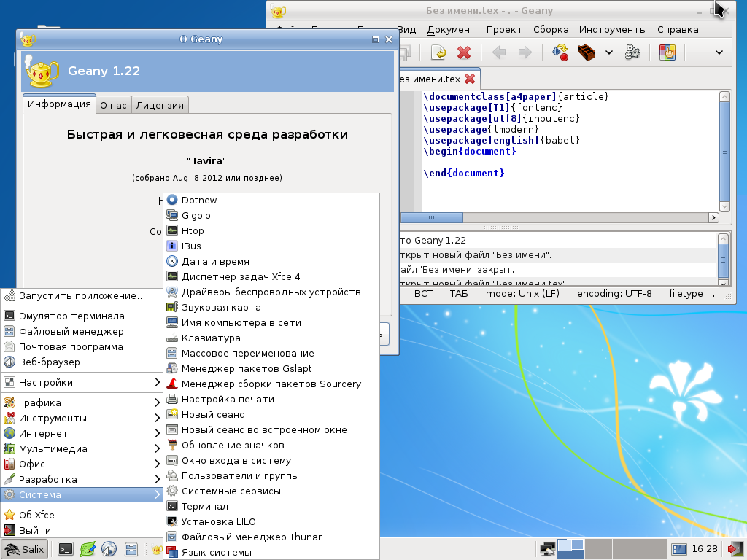This screenshot has height=560, width=747.
Task: Close the .tex document tab with its X
Action: tap(470, 79)
